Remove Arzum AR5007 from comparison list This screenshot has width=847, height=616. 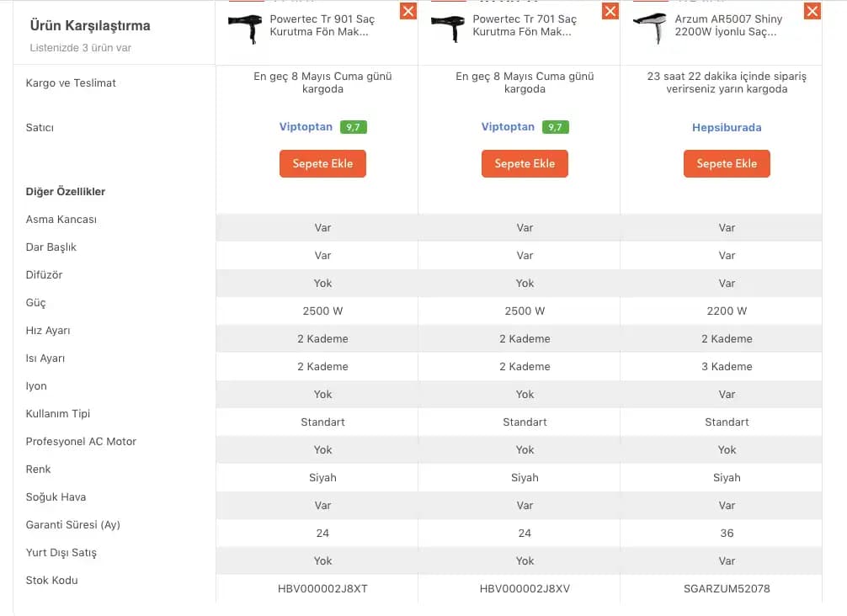click(812, 11)
